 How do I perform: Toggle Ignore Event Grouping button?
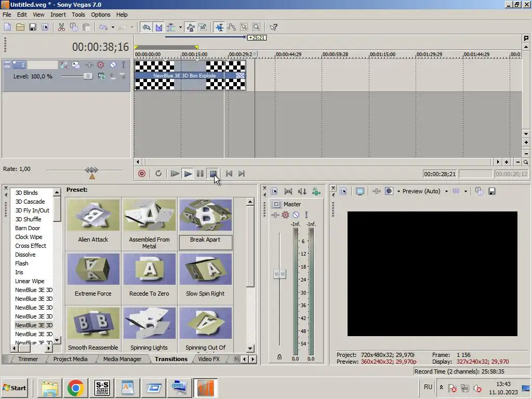pos(203,27)
